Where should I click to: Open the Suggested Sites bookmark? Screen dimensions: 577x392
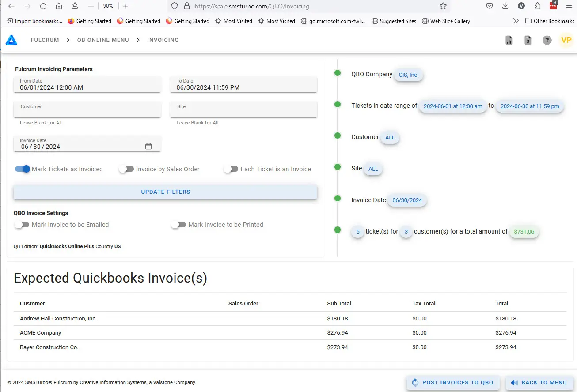[394, 21]
